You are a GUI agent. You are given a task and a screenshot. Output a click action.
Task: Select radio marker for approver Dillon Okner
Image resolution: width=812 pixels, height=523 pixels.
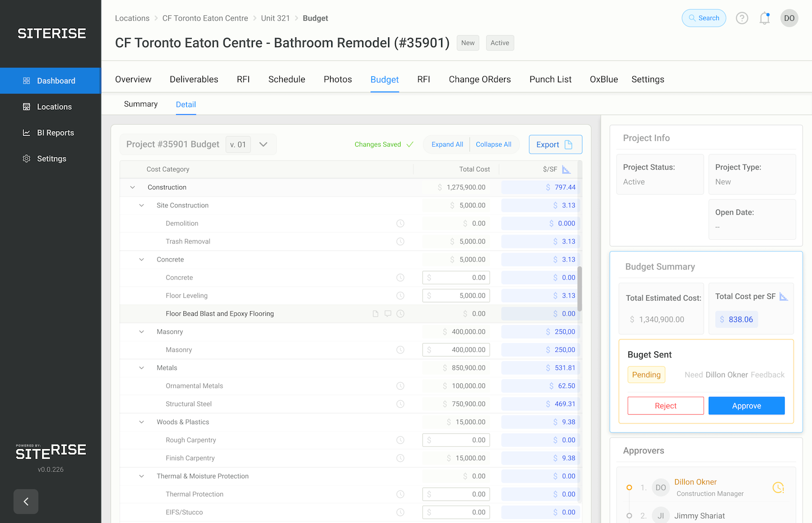629,487
